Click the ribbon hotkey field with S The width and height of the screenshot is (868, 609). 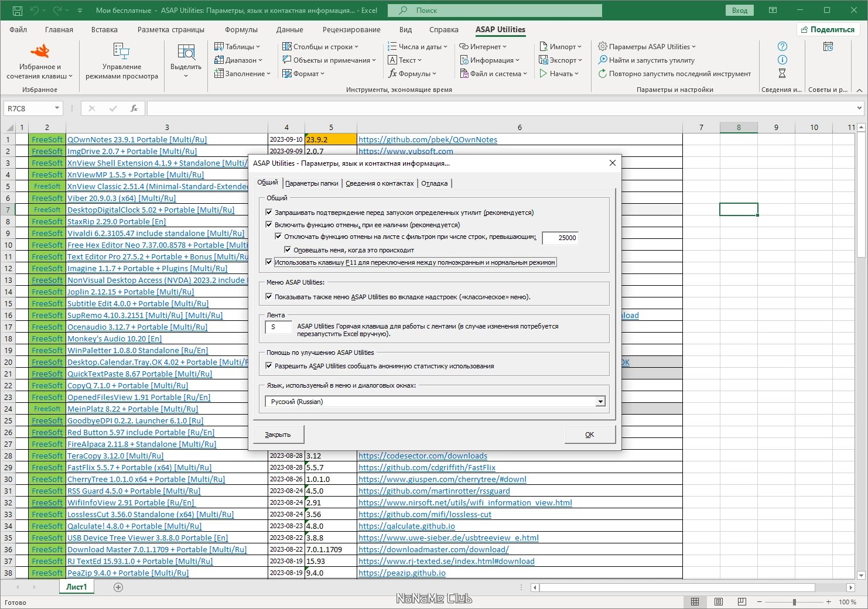tap(279, 327)
